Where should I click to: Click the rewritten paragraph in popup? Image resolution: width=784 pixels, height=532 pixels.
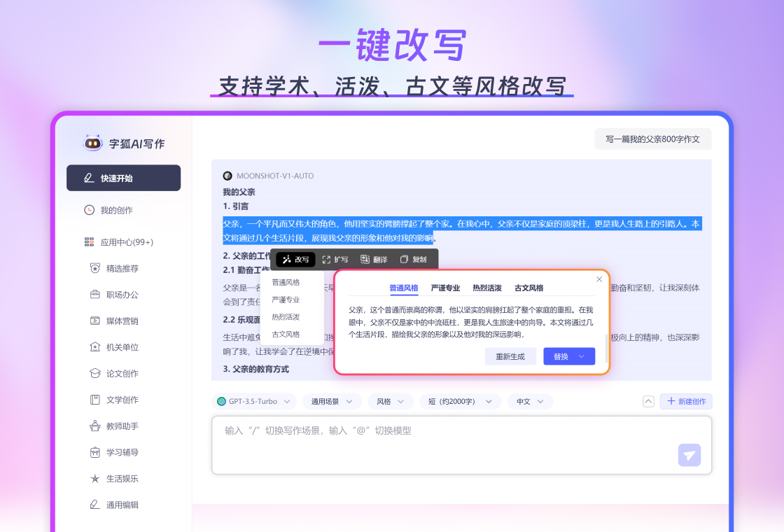[471, 322]
